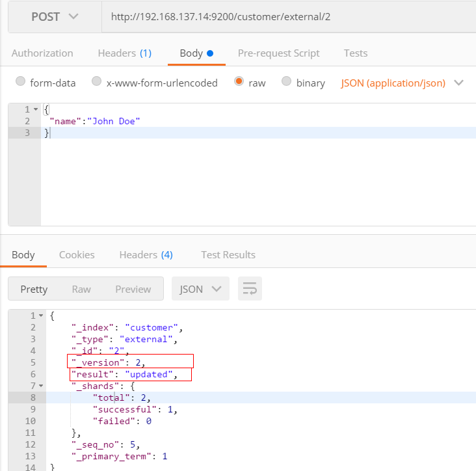Open the Test Results tab
476x471 pixels.
click(x=228, y=254)
